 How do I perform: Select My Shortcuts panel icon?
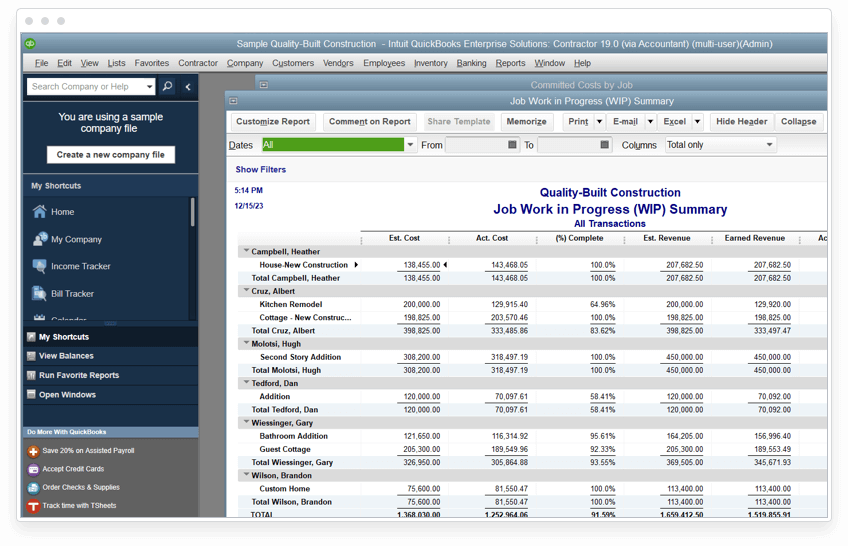[x=31, y=337]
